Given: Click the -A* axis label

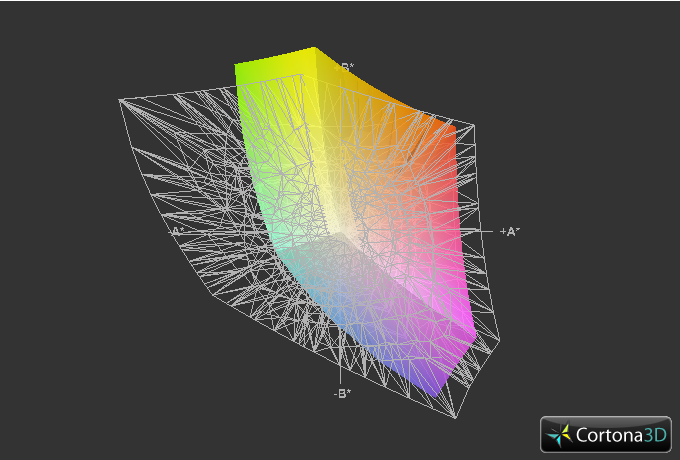Looking at the screenshot, I should click(x=176, y=232).
